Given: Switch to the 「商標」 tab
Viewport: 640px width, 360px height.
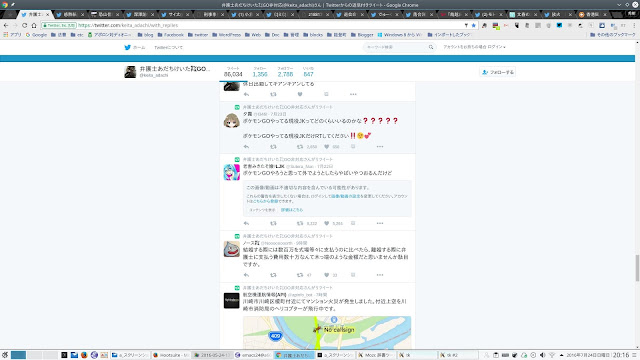Looking at the screenshot, I should pyautogui.click(x=454, y=14).
